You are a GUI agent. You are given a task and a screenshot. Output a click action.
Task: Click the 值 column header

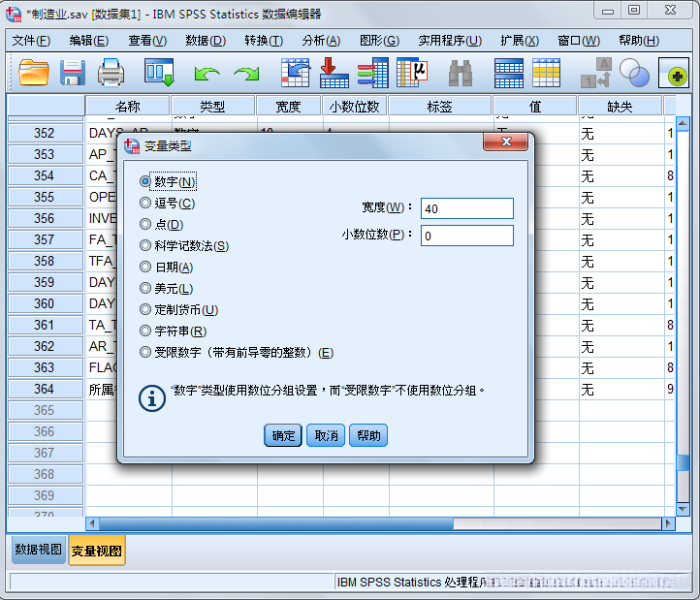[x=535, y=107]
